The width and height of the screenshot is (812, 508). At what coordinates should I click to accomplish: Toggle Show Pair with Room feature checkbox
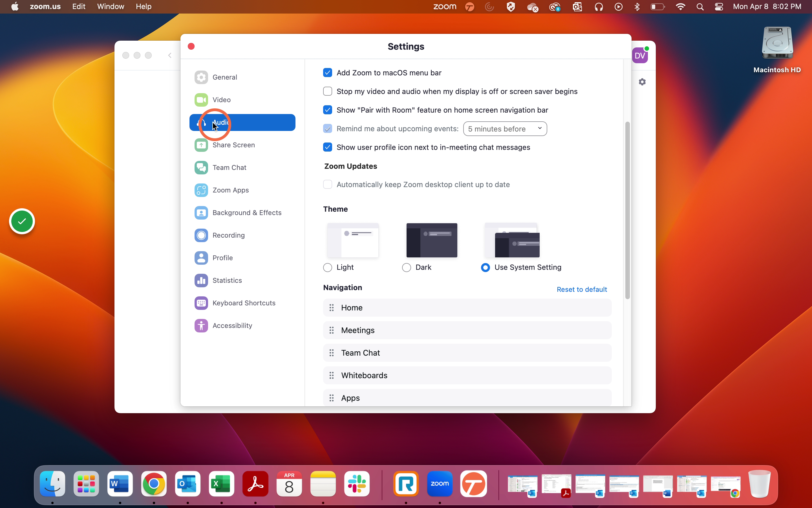point(328,110)
